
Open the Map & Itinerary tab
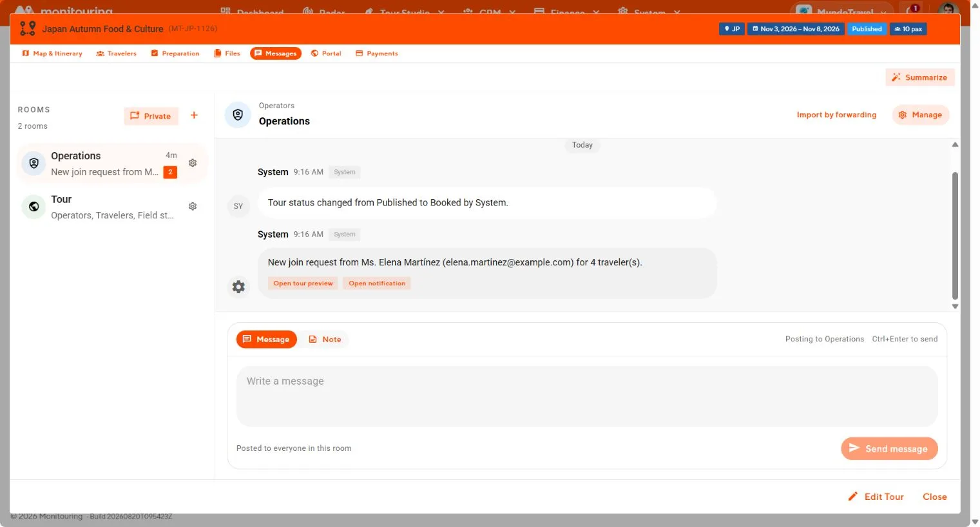tap(52, 53)
